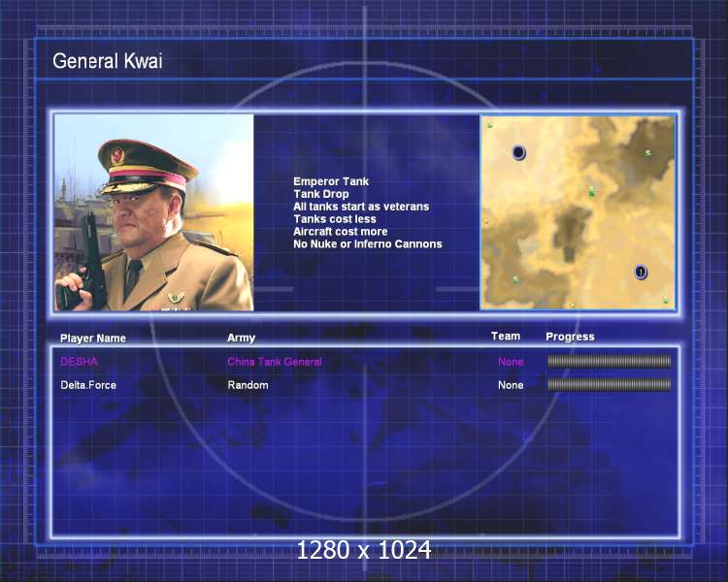The image size is (728, 582).
Task: Click 'China Tank General' army entry
Action: click(275, 362)
